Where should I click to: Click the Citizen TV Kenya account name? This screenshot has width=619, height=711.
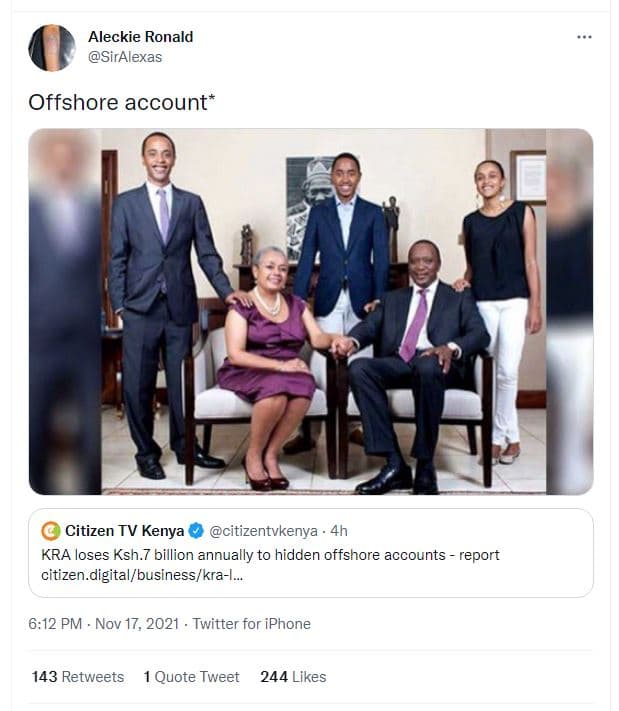click(x=125, y=530)
